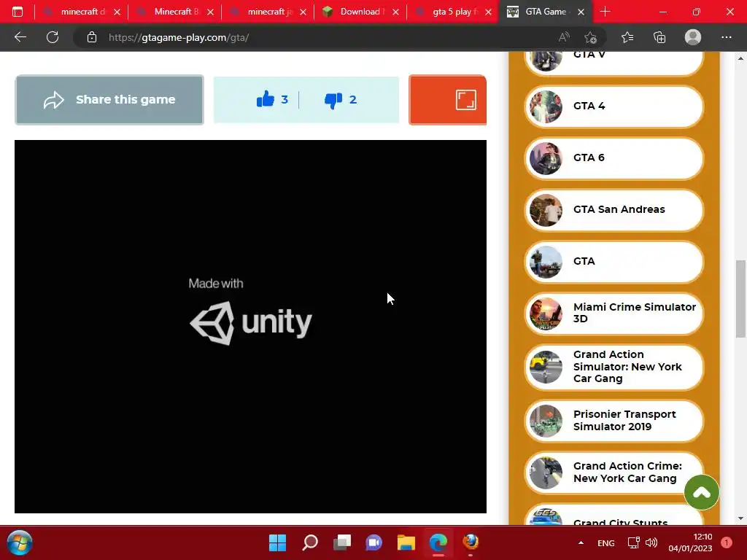Reload the page with refresh icon
Image resolution: width=747 pixels, height=560 pixels.
pos(53,37)
